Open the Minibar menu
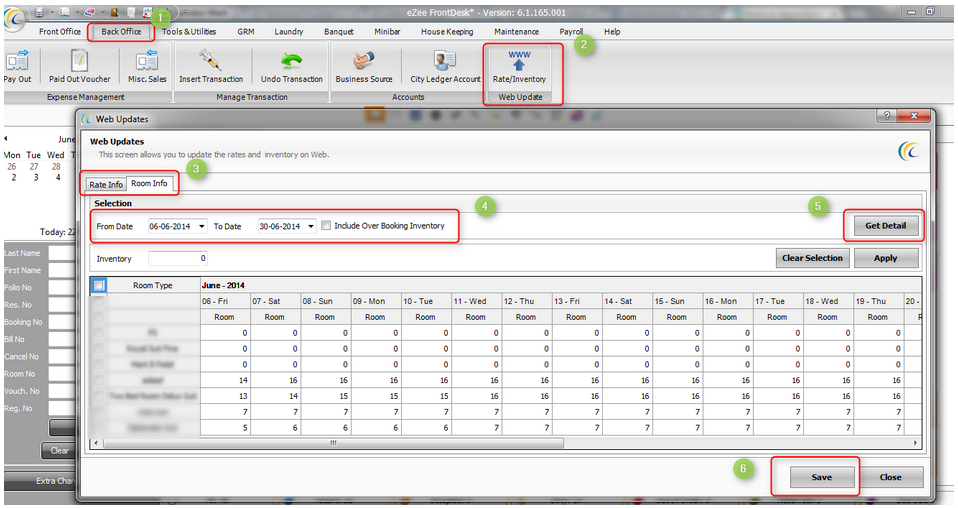 [387, 32]
